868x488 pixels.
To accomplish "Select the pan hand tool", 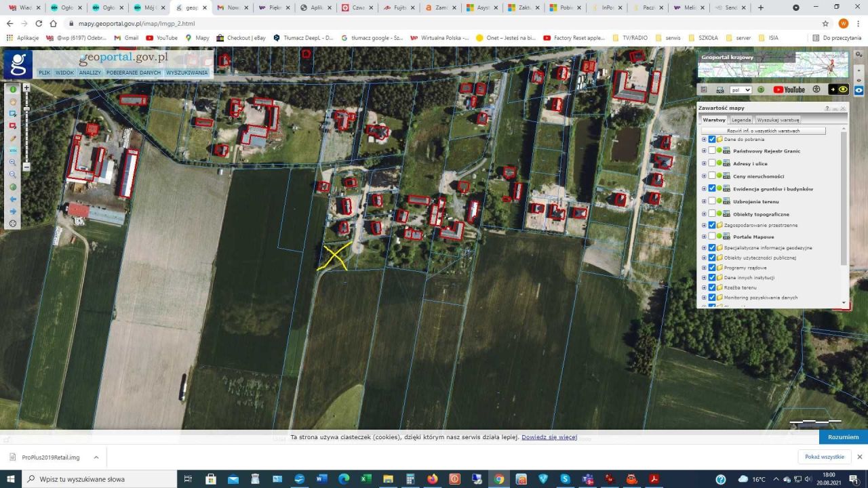I will click(x=13, y=102).
